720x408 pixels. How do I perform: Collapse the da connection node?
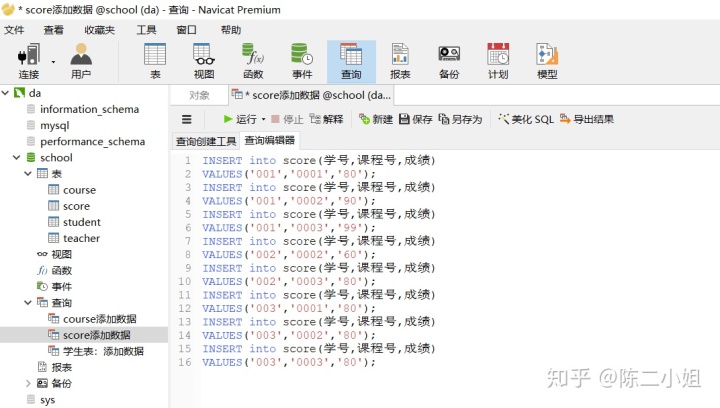pyautogui.click(x=6, y=93)
